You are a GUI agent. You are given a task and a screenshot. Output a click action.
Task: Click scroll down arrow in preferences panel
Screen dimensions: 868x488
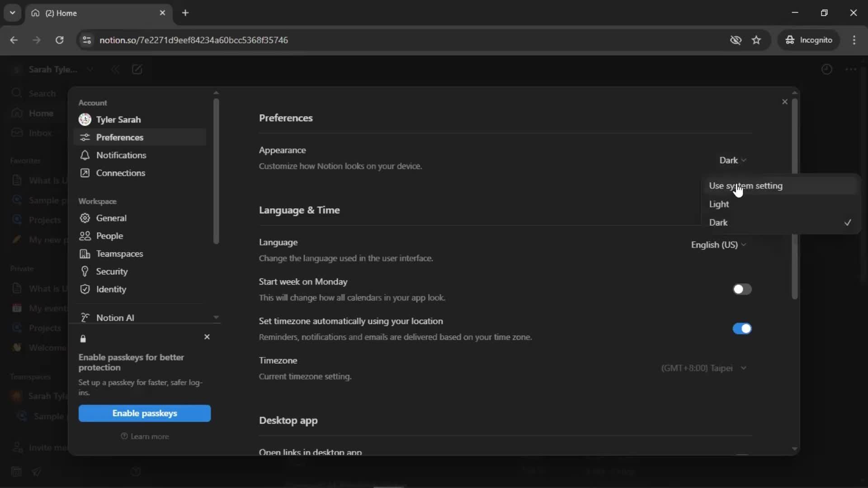[x=795, y=449]
